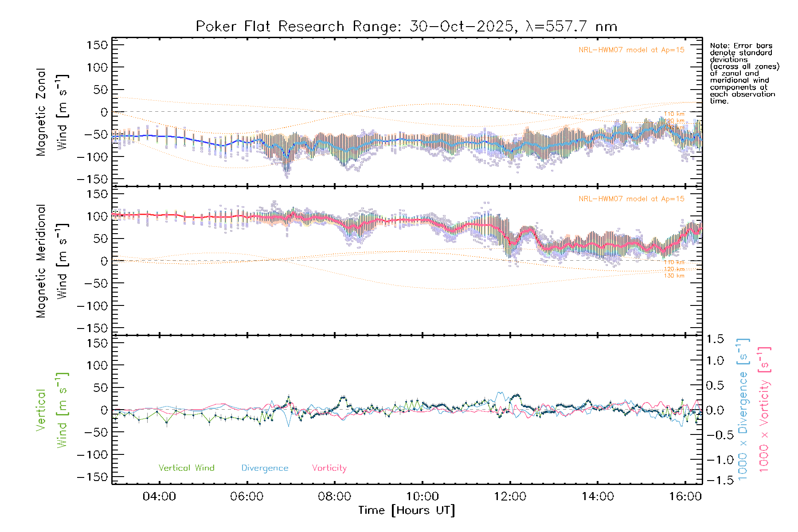This screenshot has height=532, width=798.
Task: Click the 06:00 time axis tick label
Action: (247, 496)
